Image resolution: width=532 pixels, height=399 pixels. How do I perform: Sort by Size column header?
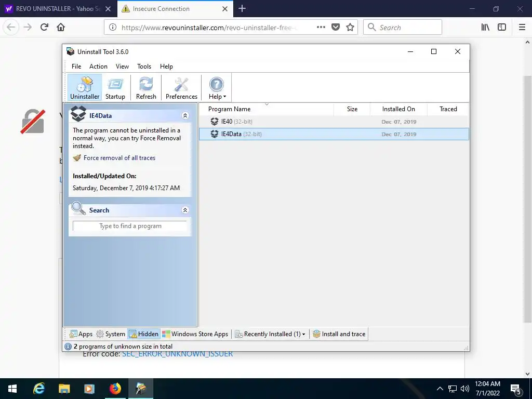(x=352, y=109)
